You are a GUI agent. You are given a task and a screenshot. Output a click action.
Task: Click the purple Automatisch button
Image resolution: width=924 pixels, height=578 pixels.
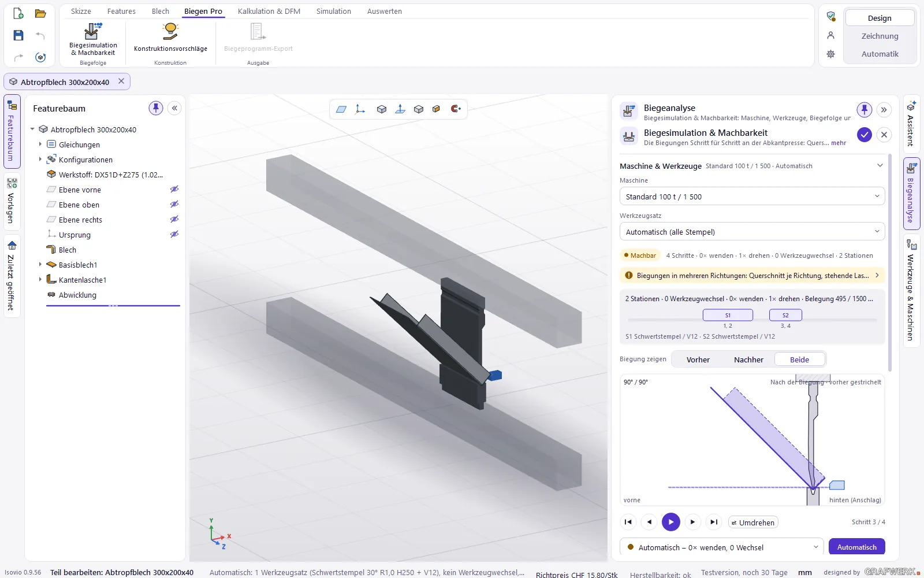click(857, 547)
